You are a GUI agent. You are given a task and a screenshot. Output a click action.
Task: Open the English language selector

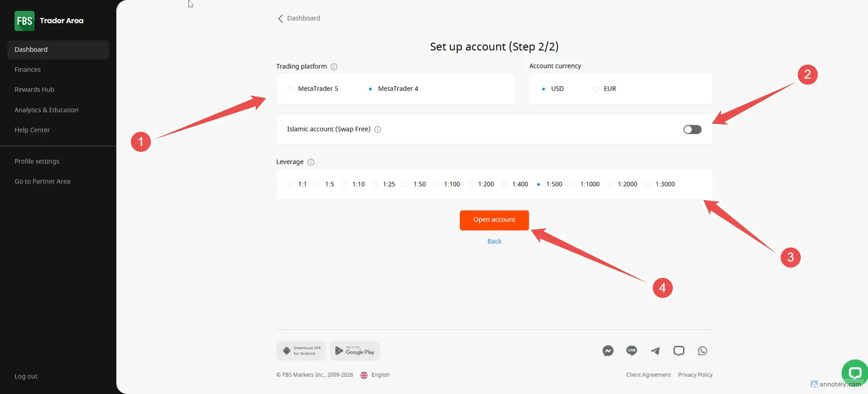[x=375, y=375]
